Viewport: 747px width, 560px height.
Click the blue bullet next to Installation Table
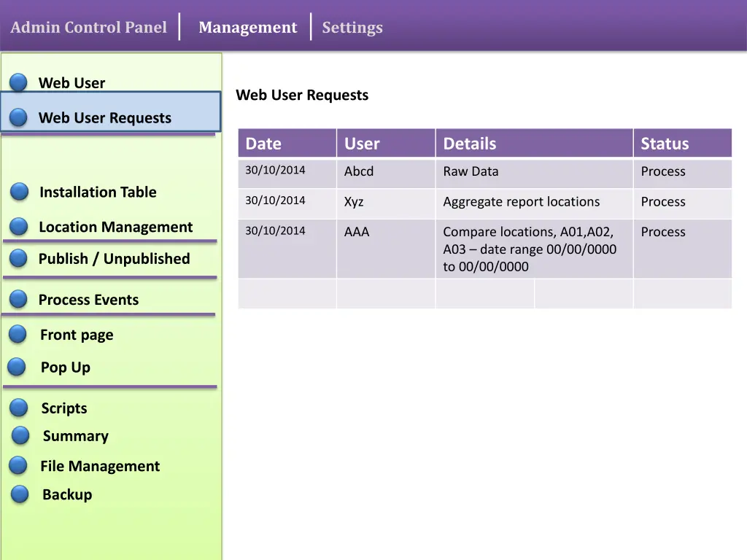tap(20, 192)
